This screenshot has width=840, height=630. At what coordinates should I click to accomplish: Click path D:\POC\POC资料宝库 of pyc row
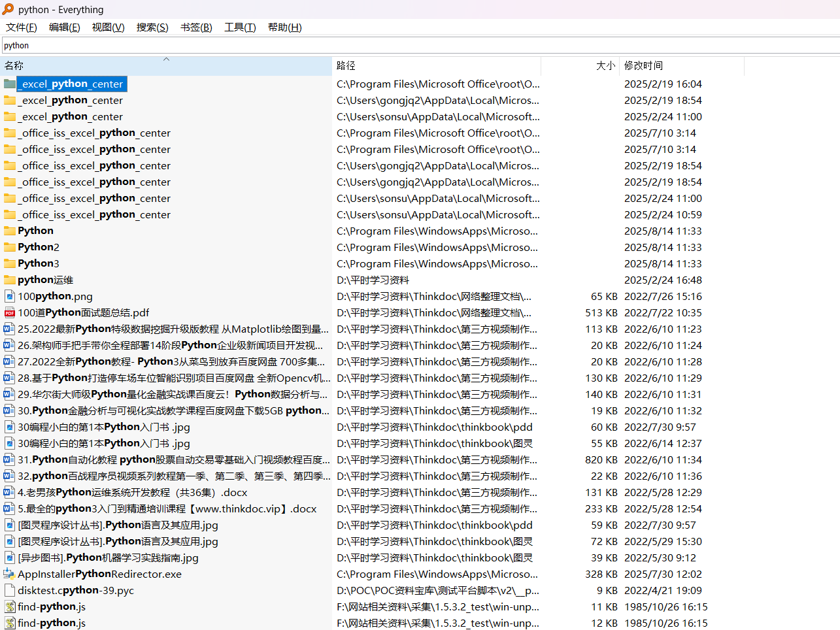click(x=438, y=590)
